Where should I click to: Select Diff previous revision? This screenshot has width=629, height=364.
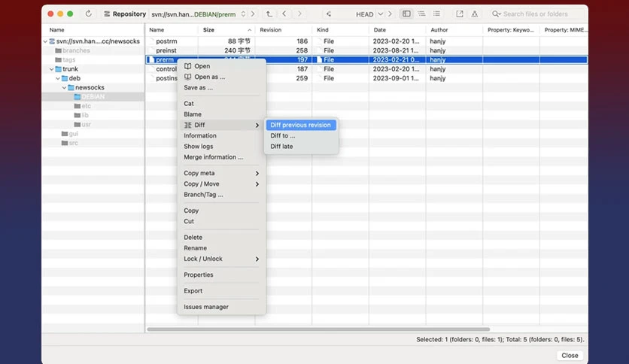point(301,125)
